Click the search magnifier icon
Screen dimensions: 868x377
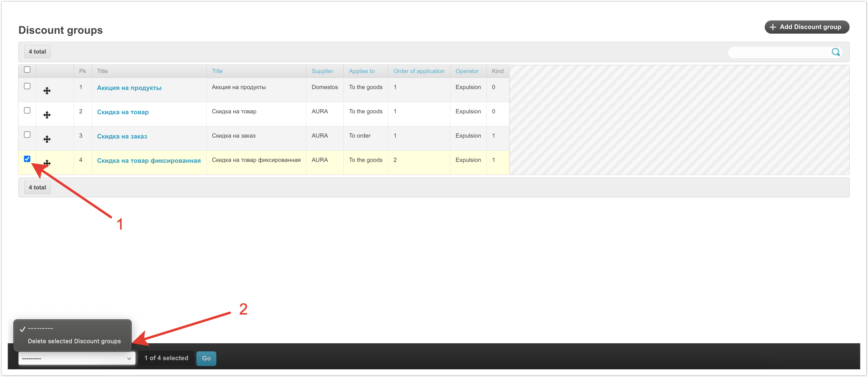click(x=835, y=52)
